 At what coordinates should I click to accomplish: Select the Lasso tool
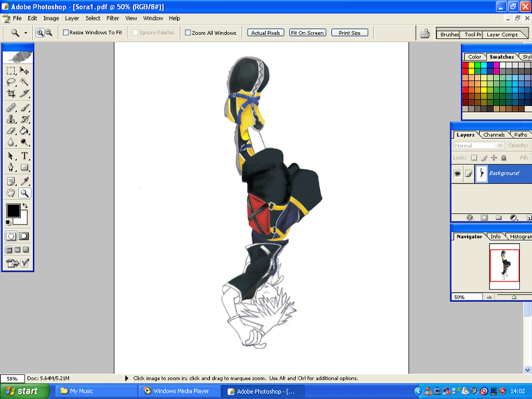point(11,82)
